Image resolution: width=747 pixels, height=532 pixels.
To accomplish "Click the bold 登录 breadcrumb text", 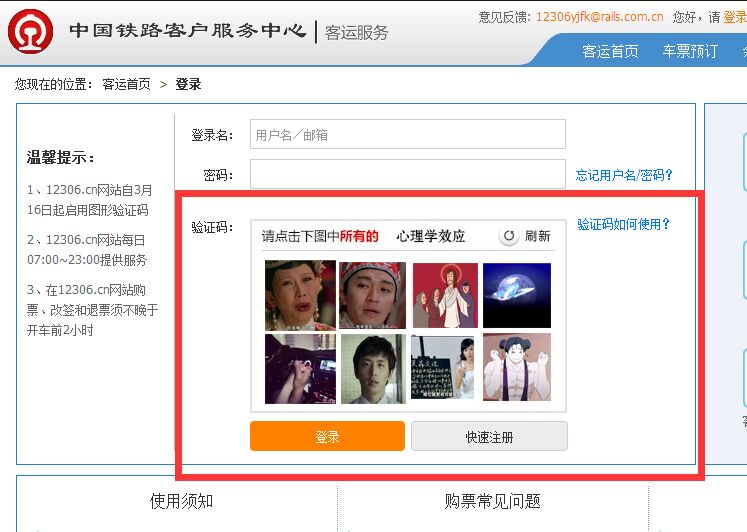I will [188, 84].
